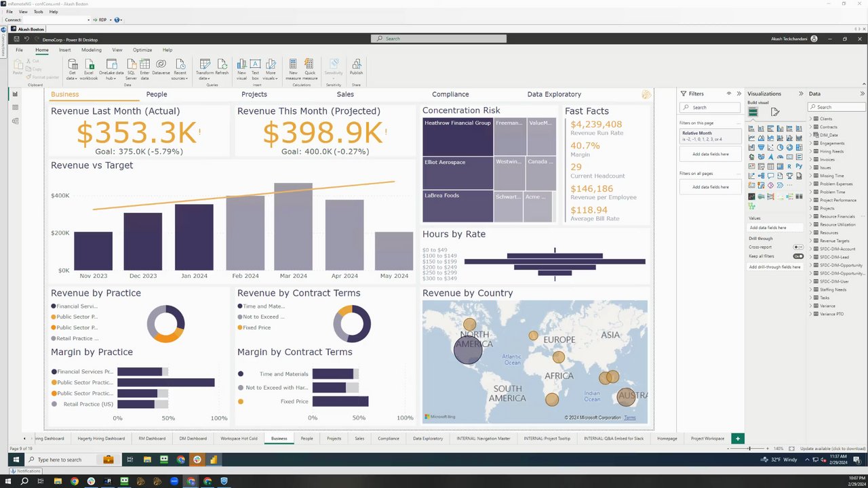Screen dimensions: 868x488
Task: Click the Quick measure icon
Action: (310, 64)
